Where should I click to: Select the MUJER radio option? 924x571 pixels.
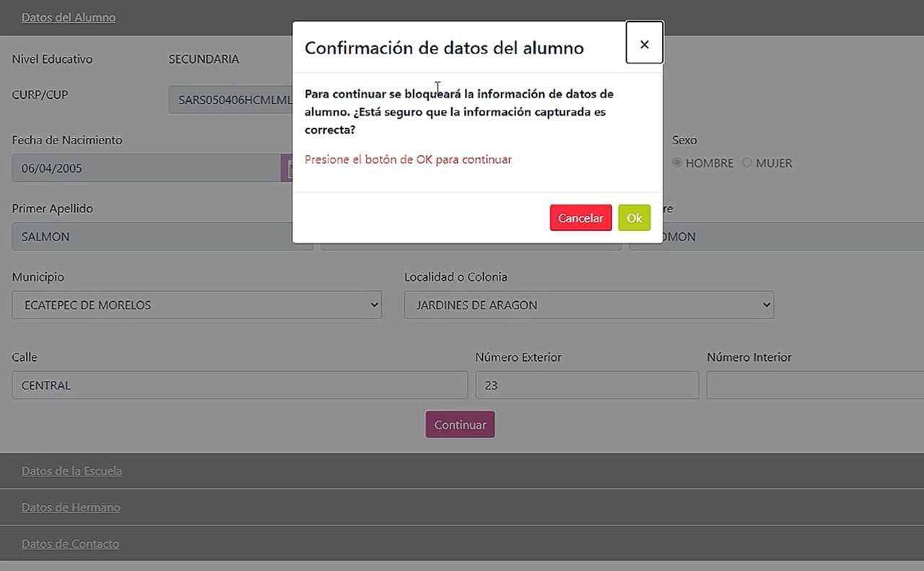[747, 163]
